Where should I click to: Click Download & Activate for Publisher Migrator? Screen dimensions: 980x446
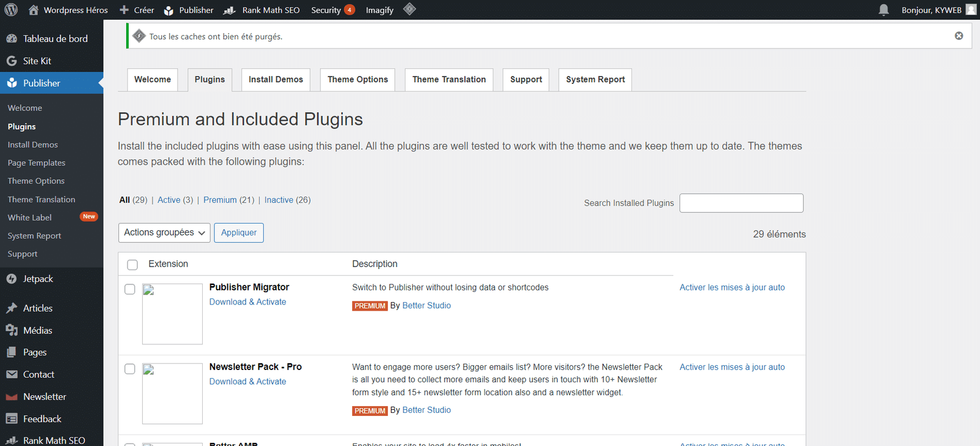click(247, 302)
